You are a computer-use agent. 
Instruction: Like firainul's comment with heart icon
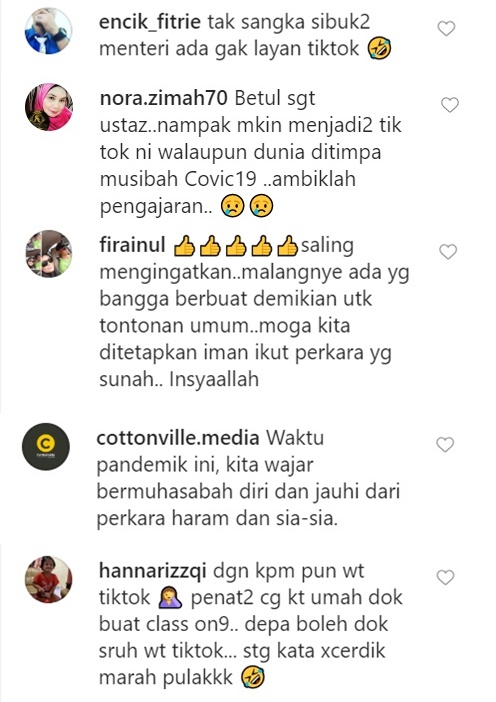[x=448, y=252]
